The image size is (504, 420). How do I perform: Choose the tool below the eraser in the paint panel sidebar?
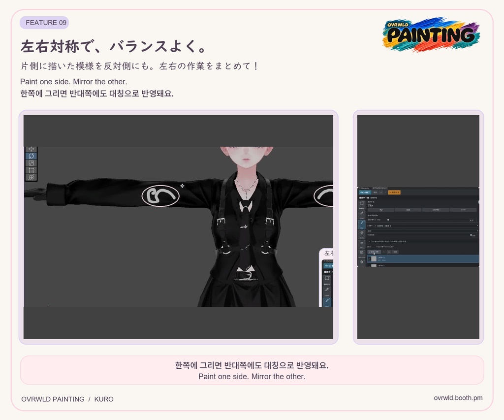tap(362, 244)
